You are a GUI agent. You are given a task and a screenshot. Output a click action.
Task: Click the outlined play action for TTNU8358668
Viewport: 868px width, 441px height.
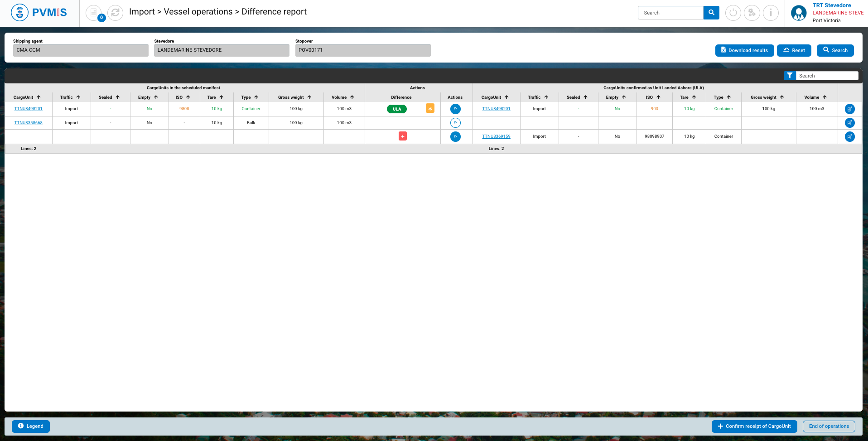coord(455,123)
